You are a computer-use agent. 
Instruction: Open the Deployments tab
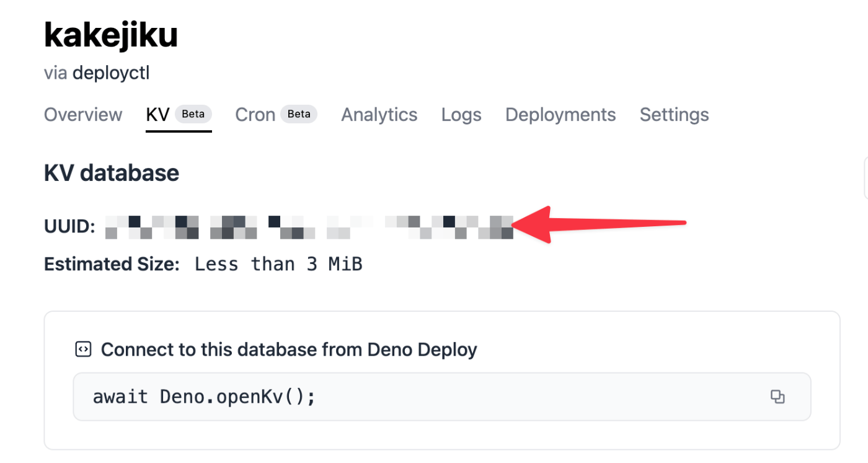[560, 115]
